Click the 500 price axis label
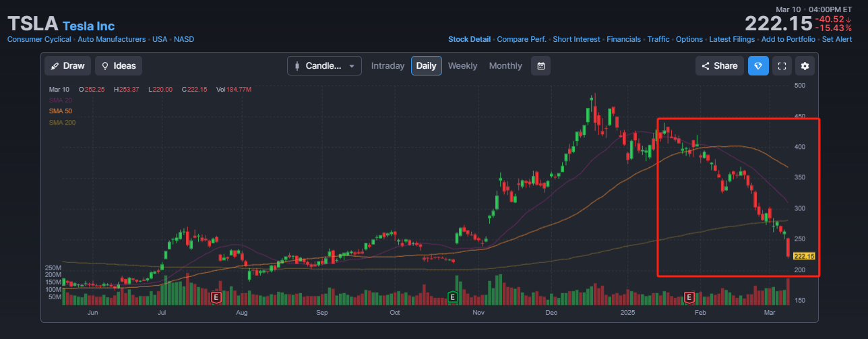The width and height of the screenshot is (868, 339). tap(800, 86)
